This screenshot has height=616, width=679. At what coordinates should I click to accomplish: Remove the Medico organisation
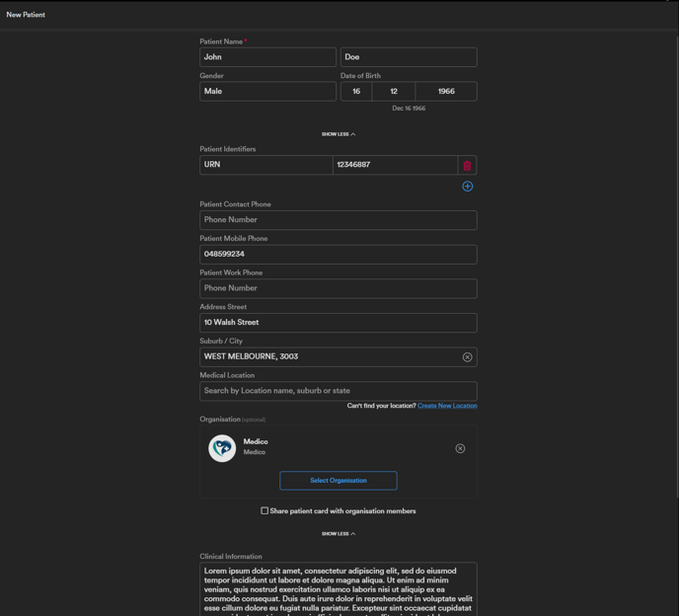pyautogui.click(x=460, y=448)
